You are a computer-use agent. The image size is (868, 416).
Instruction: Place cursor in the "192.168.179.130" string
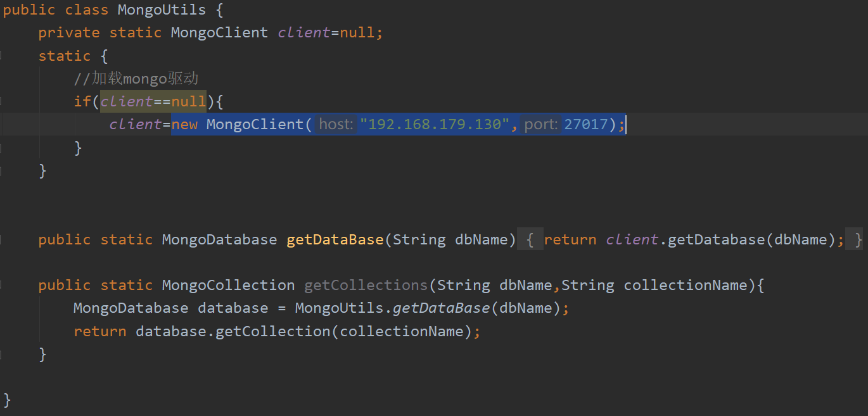[x=435, y=124]
